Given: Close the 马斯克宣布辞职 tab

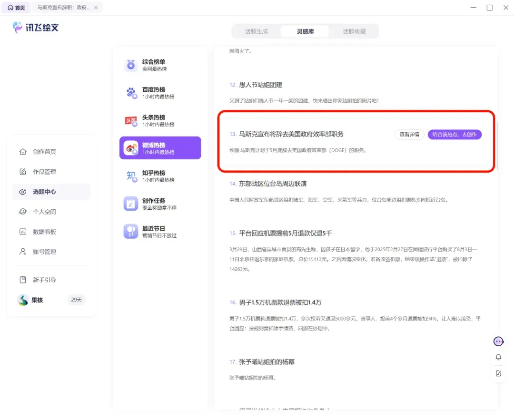Looking at the screenshot, I should (x=96, y=8).
